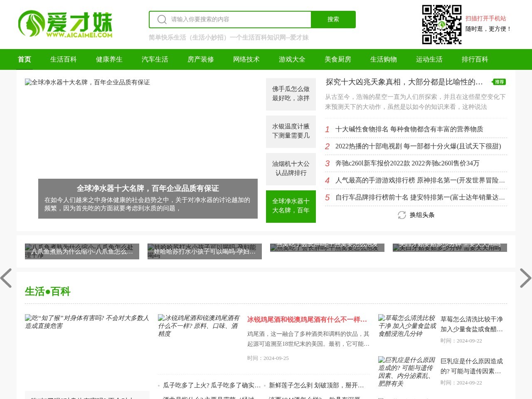Select the 水银温度计 slide thumbnail
Screen dimensions: 532x399
point(291,131)
